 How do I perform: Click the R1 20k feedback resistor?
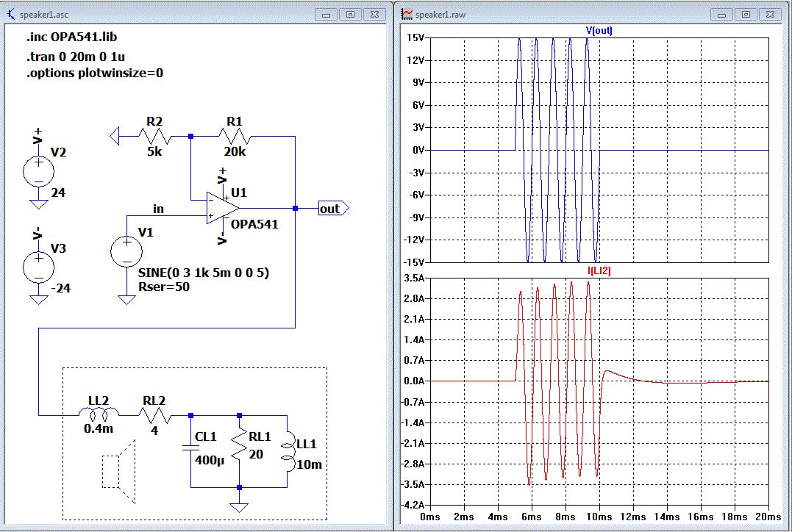tap(235, 136)
